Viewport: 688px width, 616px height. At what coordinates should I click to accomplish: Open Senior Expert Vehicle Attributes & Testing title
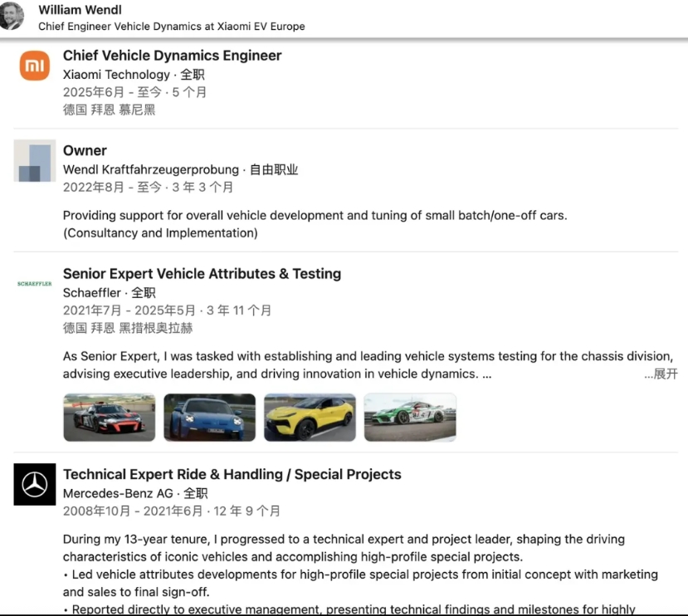click(x=202, y=274)
